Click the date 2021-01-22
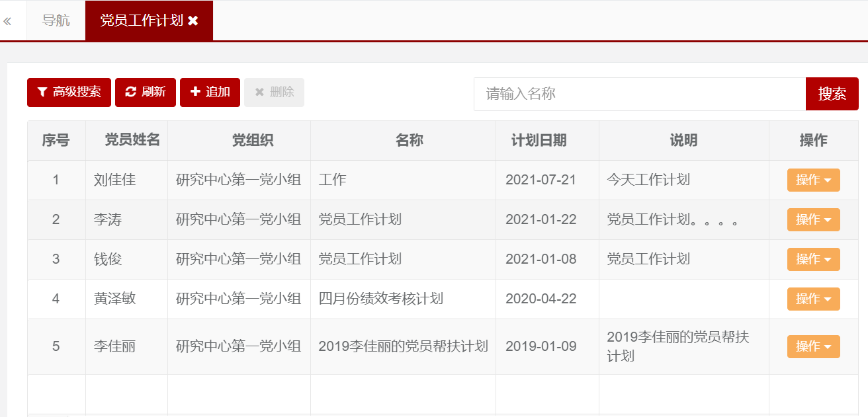Image resolution: width=868 pixels, height=417 pixels. pos(541,219)
